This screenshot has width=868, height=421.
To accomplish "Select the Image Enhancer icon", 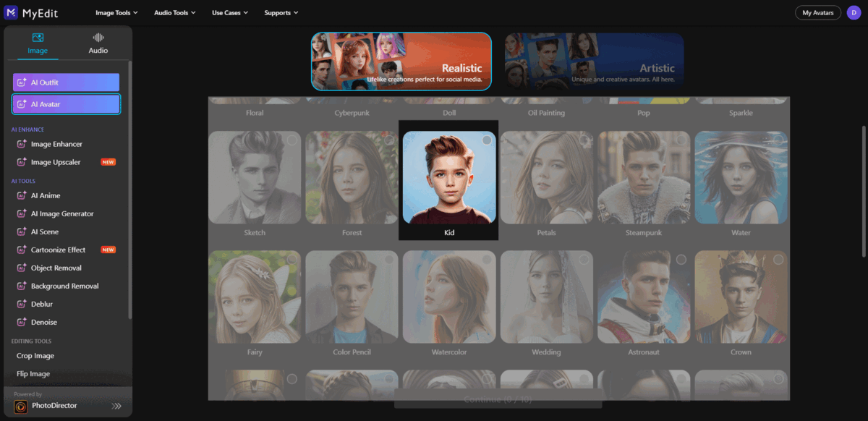I will coord(21,145).
